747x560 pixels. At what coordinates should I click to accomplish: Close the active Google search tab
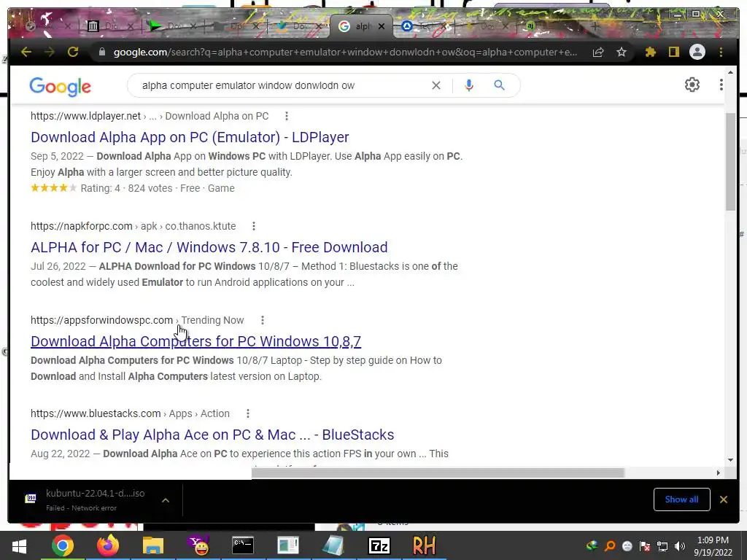[x=381, y=27]
